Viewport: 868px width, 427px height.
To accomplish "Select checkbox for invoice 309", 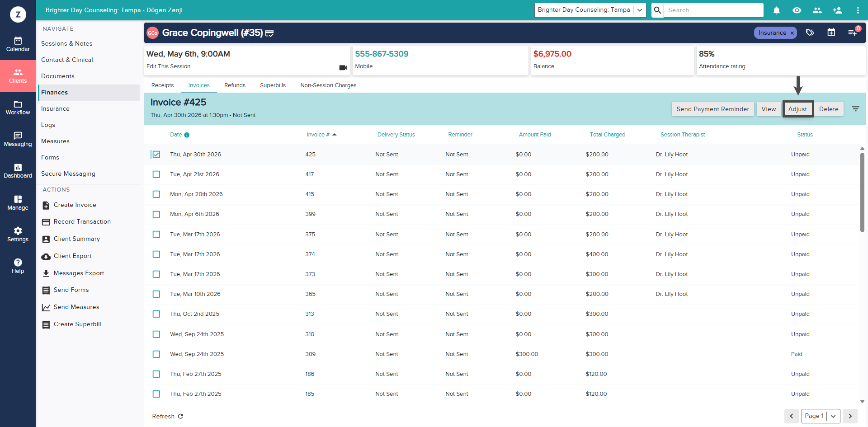I will (x=156, y=354).
